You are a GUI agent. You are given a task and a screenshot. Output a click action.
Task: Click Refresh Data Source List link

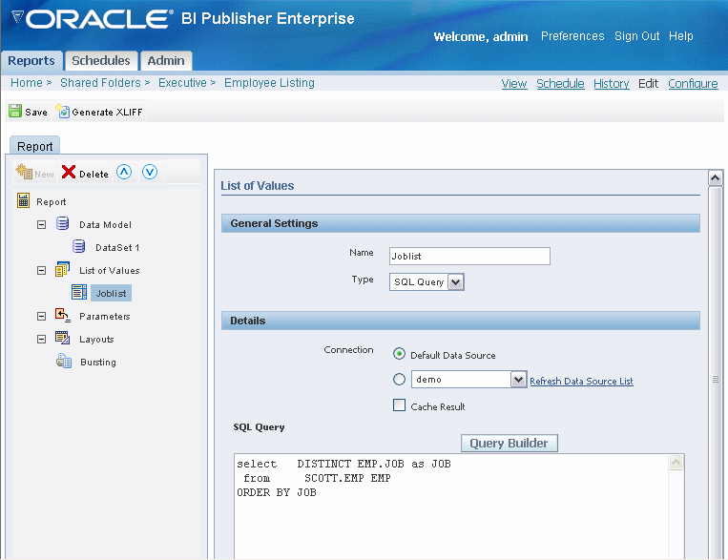pos(581,382)
